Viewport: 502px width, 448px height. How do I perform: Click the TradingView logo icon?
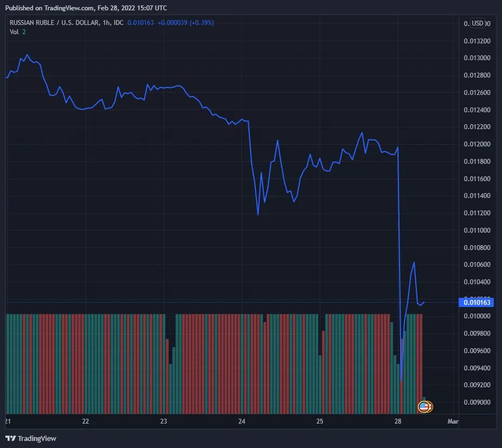click(x=10, y=438)
